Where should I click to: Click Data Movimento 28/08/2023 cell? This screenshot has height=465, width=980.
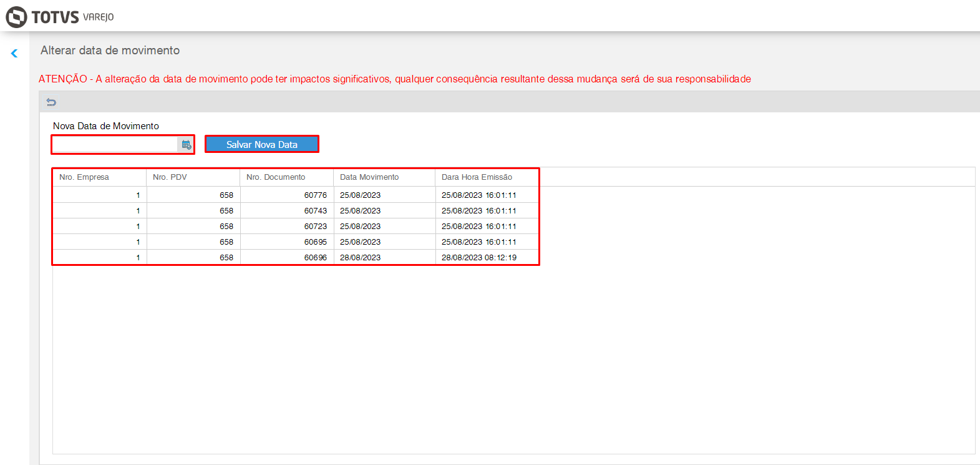385,257
